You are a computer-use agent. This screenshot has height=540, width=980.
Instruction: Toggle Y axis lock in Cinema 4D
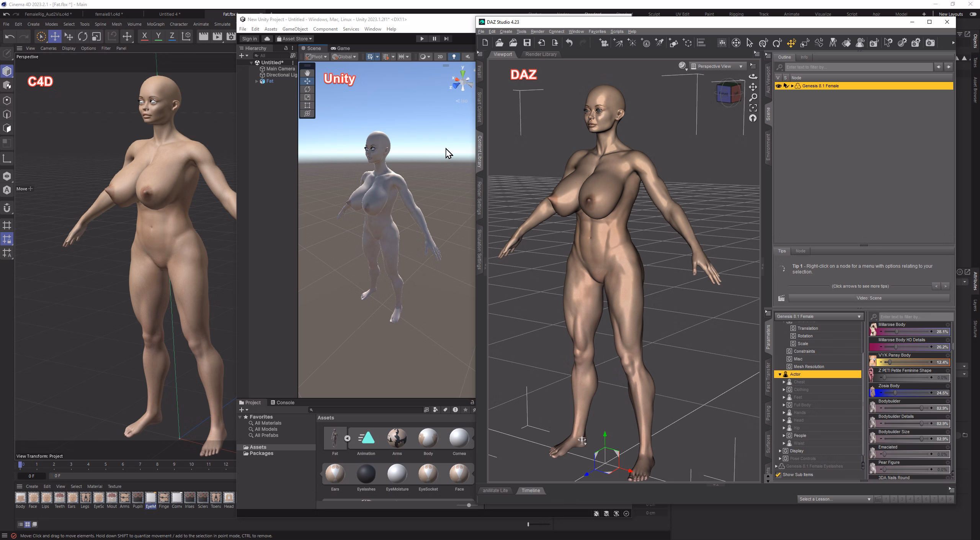158,36
